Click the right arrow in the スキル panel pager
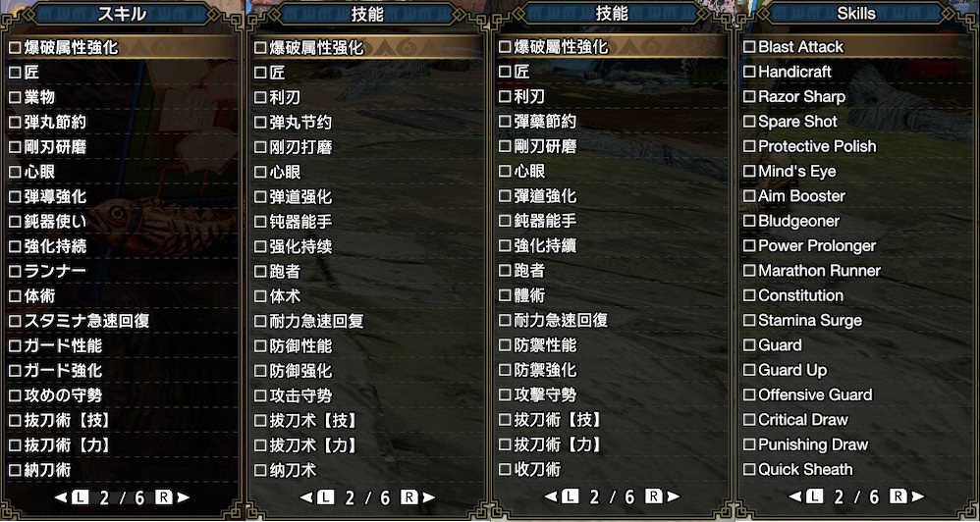Viewport: 980px width, 522px height. [183, 497]
